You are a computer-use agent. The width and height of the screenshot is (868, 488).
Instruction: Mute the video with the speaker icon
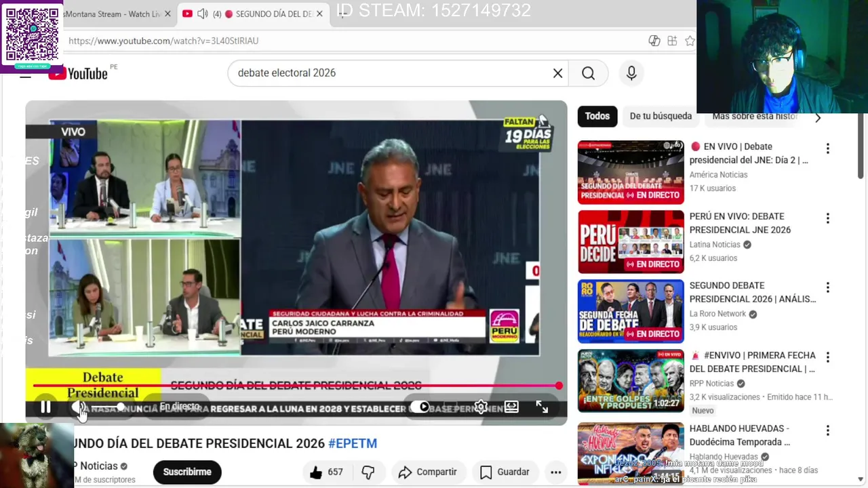pos(78,407)
